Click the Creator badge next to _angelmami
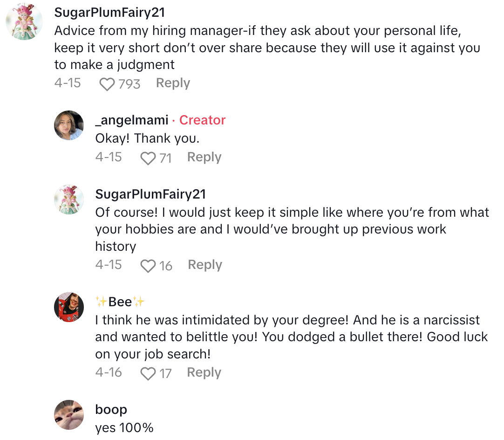 coord(202,120)
